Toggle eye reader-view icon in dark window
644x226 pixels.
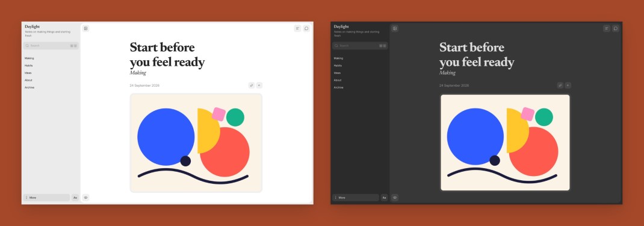(395, 198)
